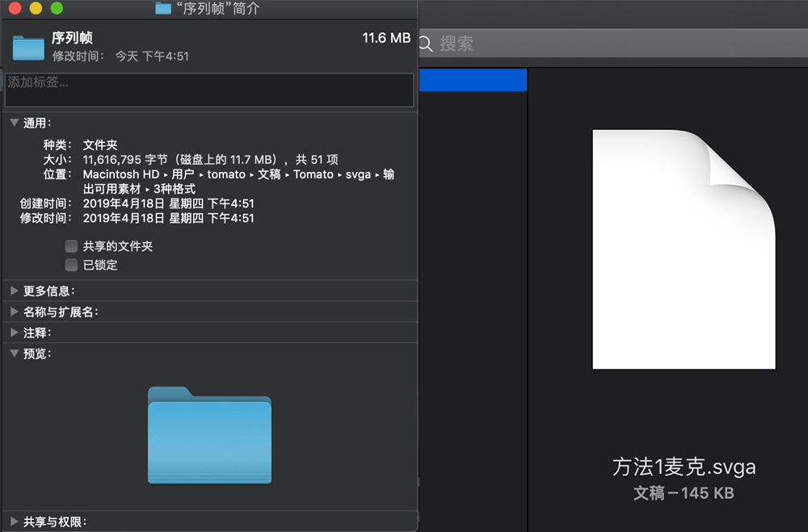The height and width of the screenshot is (532, 808).
Task: Click the 文稿 – 145 KB file details
Action: point(684,493)
